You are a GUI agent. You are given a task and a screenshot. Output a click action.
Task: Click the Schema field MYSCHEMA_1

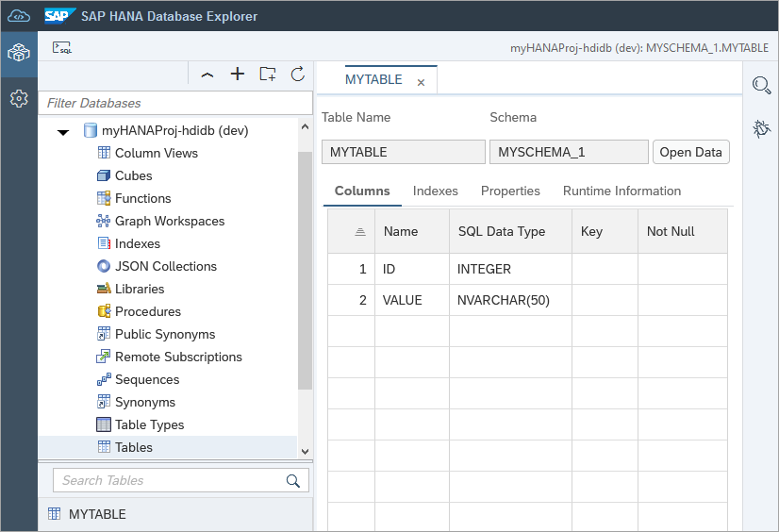click(x=569, y=152)
